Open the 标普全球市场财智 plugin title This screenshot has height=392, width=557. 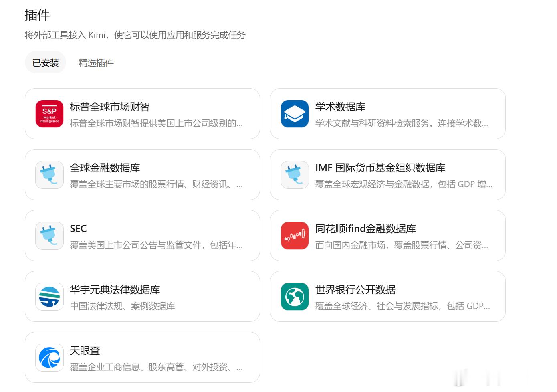pyautogui.click(x=110, y=107)
